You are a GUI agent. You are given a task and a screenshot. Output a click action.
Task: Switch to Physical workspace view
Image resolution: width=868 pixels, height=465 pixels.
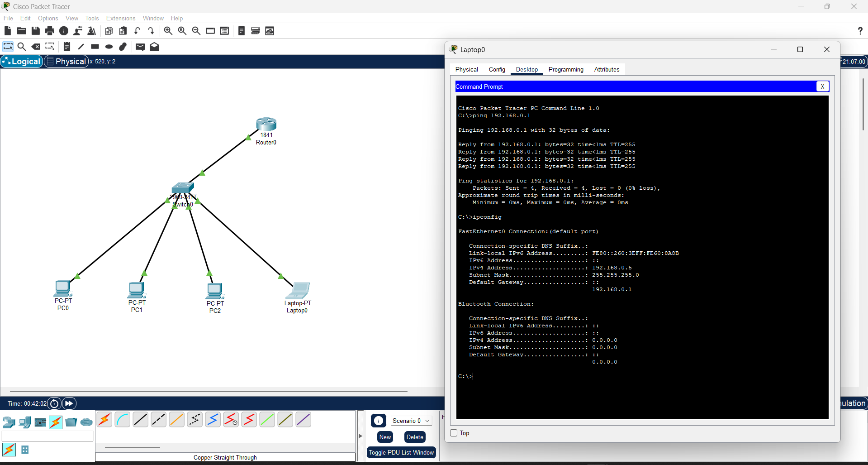[66, 62]
